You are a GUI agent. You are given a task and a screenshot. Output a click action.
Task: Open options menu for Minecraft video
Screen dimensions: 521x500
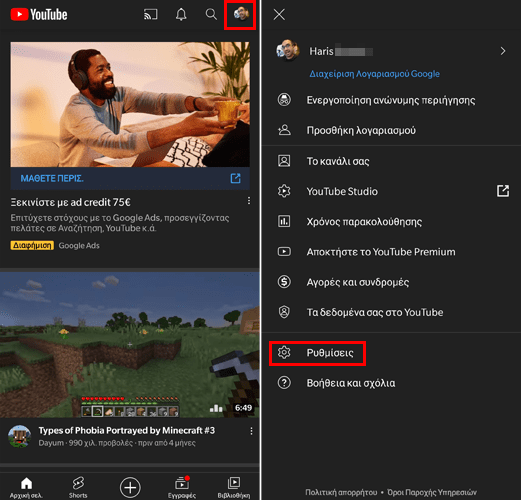pos(251,431)
